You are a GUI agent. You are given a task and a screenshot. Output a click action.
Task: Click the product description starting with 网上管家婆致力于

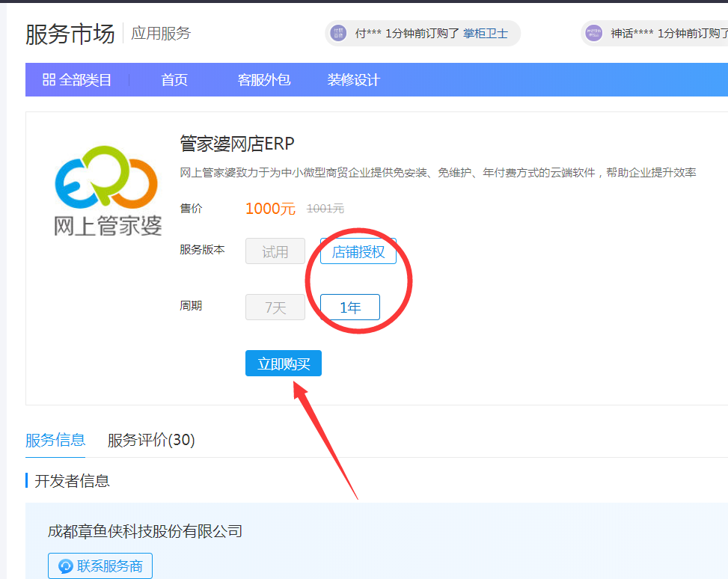click(x=438, y=173)
